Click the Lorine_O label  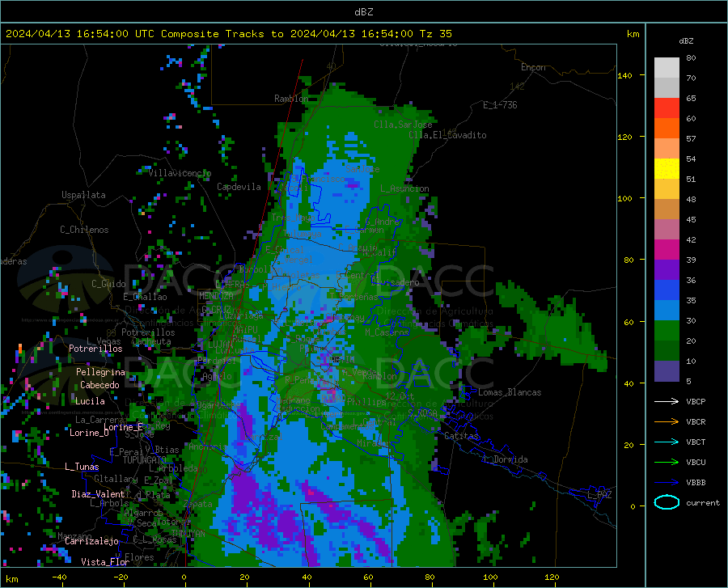pos(89,433)
